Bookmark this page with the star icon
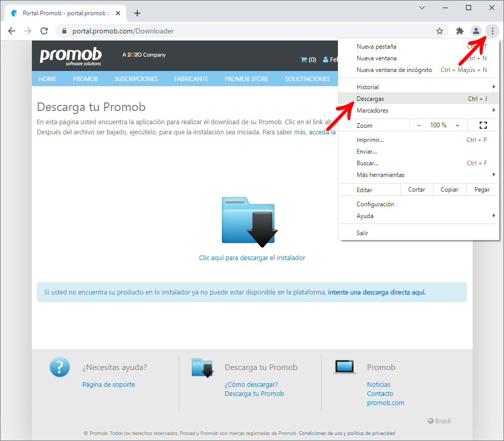504x441 pixels. (439, 31)
